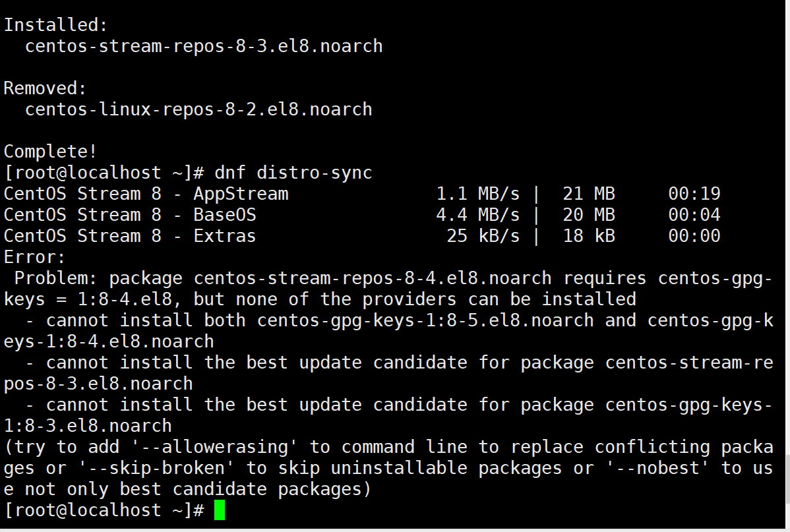Click the '4.4 MB/s' speed value
790x532 pixels.
coord(477,215)
